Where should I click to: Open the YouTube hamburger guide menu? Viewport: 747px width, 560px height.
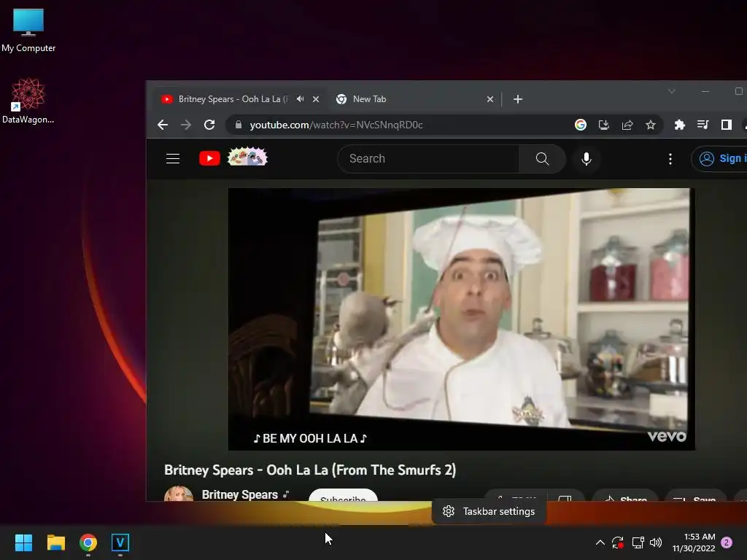[173, 158]
